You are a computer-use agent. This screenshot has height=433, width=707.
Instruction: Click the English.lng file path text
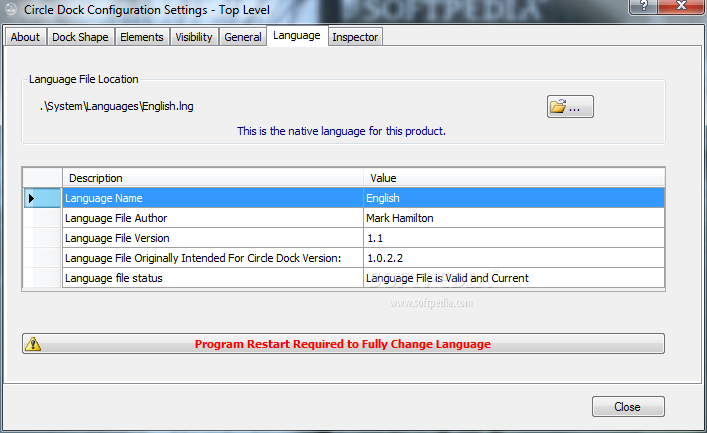(116, 106)
